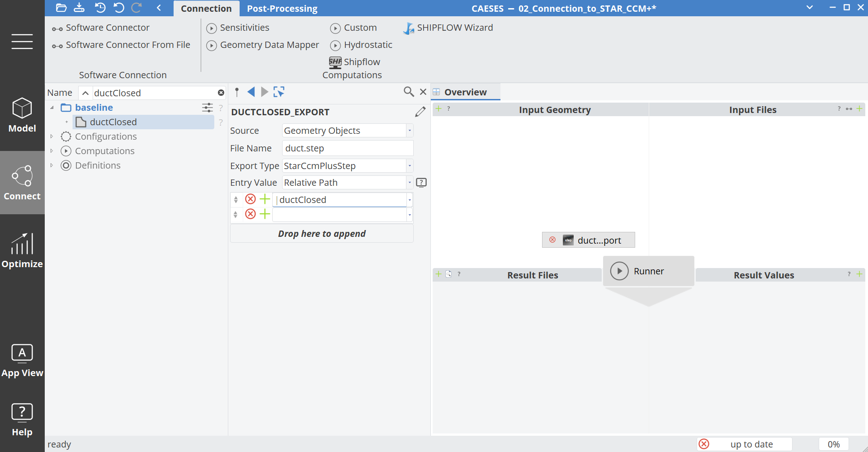Screen dimensions: 868x452
Task: Add a new Result Files item
Action: coord(438,274)
